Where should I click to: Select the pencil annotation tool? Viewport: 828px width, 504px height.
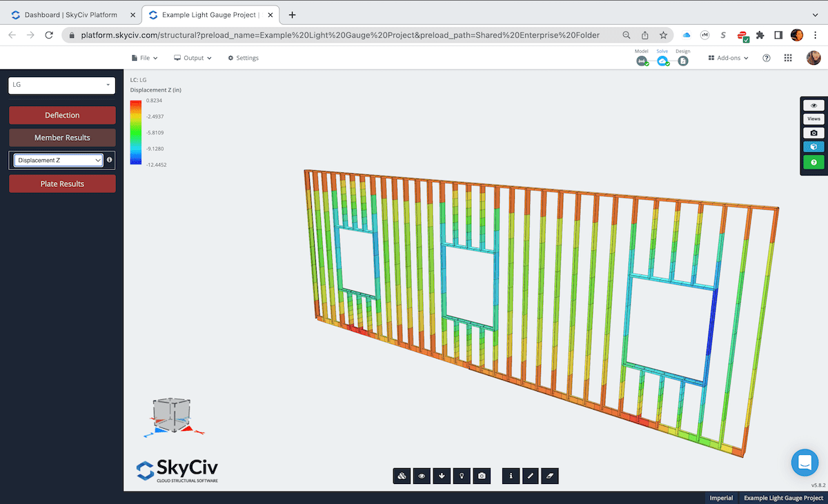coord(530,476)
